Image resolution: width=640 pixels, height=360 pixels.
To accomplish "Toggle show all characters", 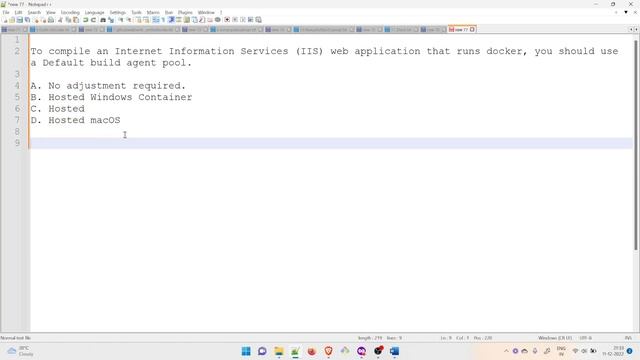I will point(163,20).
